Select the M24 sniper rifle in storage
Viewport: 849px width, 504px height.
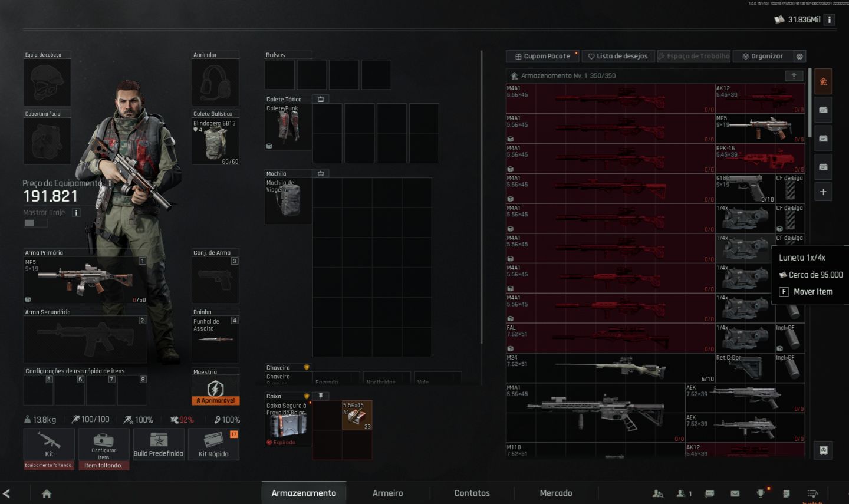[610, 368]
